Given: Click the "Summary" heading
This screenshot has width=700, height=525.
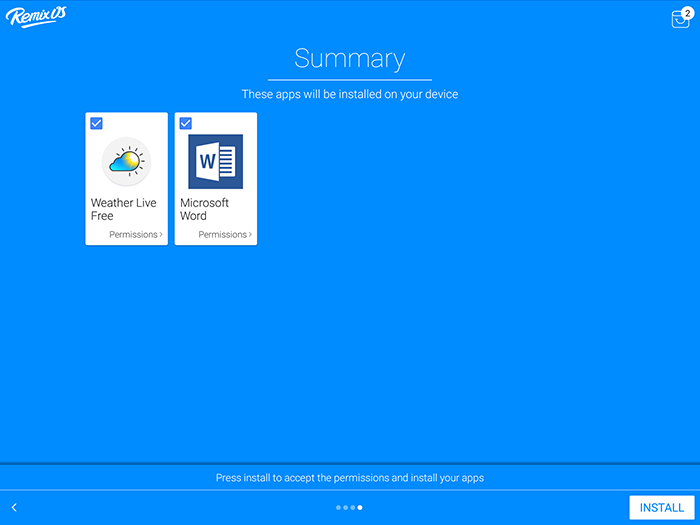Looking at the screenshot, I should [350, 59].
